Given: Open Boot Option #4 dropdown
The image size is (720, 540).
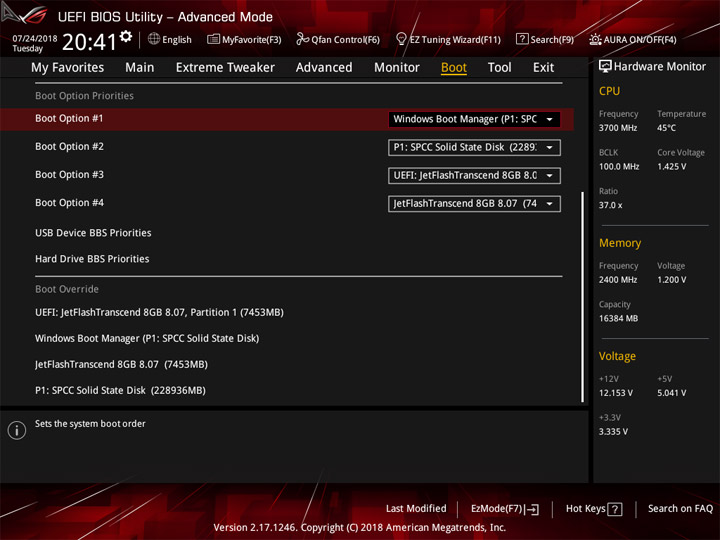Looking at the screenshot, I should pos(474,203).
